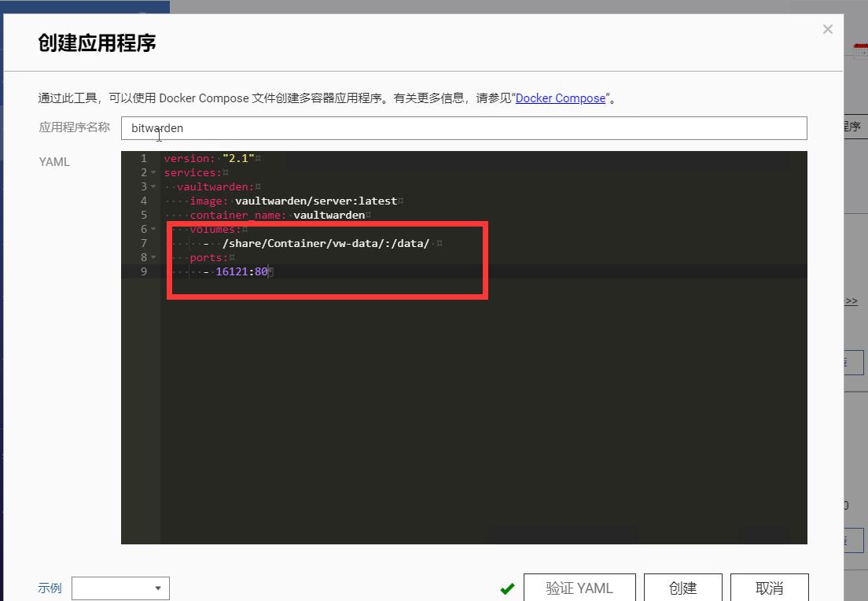Screen dimensions: 868x601
Task: Click the 创建 button to create application
Action: [682, 588]
